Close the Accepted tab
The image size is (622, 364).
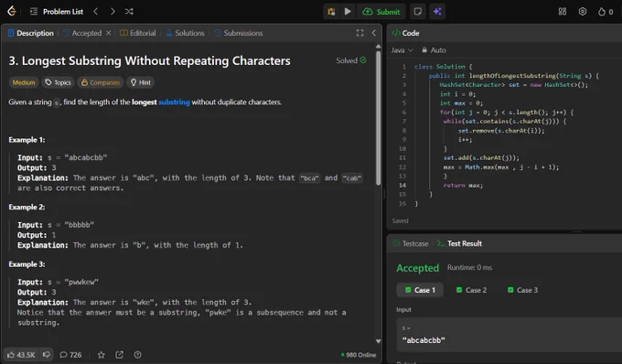coord(108,33)
